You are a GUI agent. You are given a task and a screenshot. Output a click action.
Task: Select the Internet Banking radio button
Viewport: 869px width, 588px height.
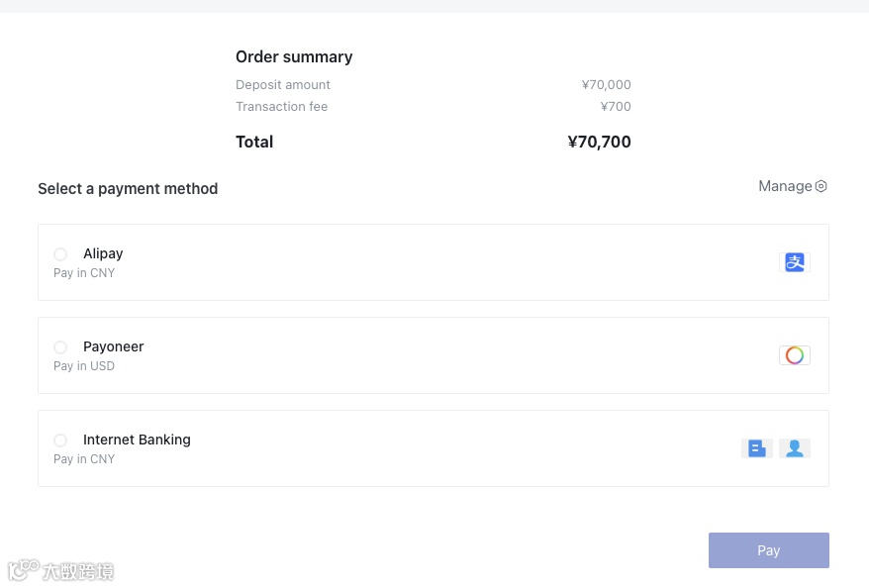(60, 441)
